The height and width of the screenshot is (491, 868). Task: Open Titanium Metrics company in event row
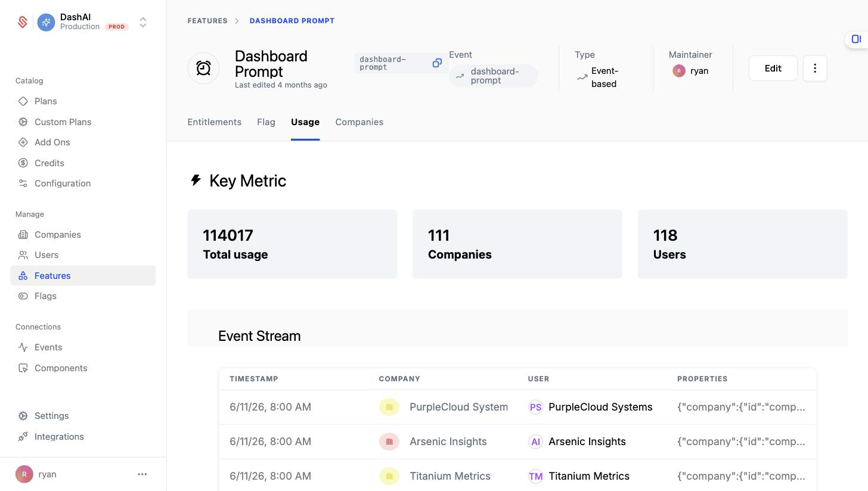[435, 477]
